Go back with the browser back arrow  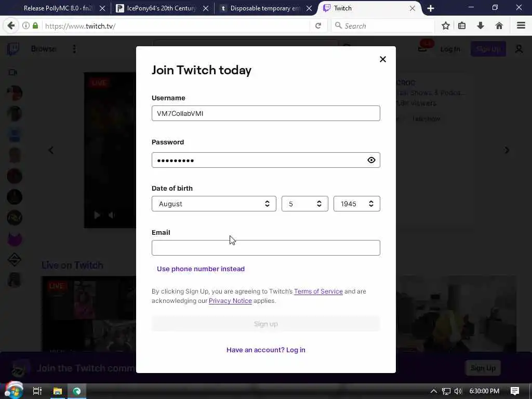[x=11, y=26]
